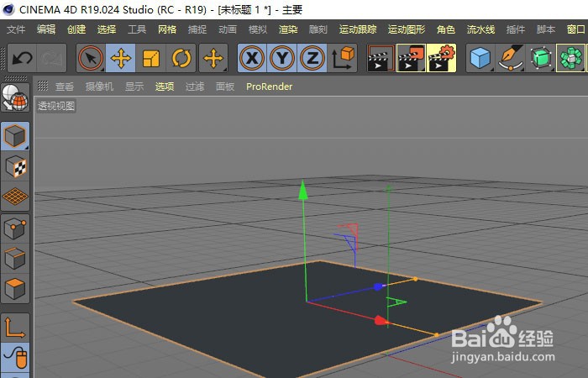Switch to Edges mode
The image size is (588, 378).
[x=15, y=259]
